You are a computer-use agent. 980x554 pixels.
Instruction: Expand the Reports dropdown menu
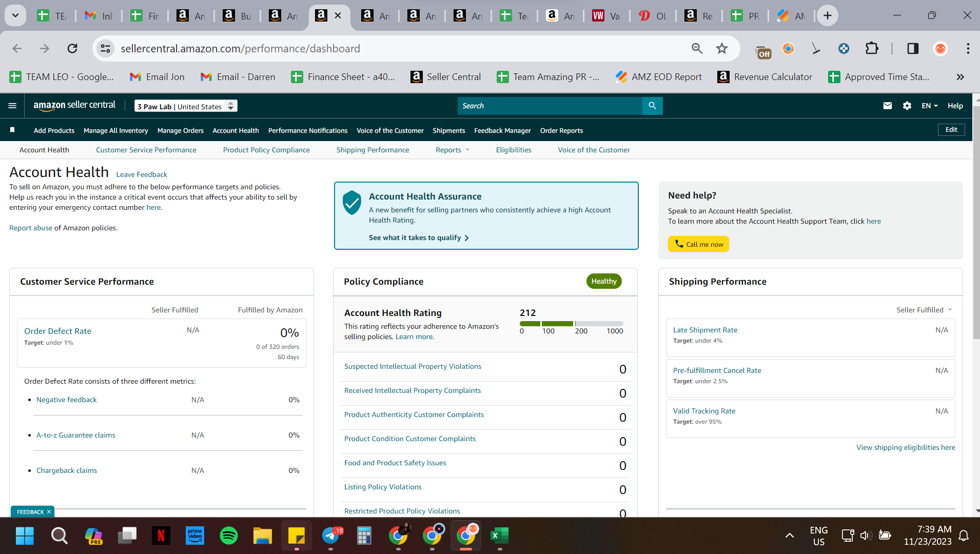click(453, 150)
